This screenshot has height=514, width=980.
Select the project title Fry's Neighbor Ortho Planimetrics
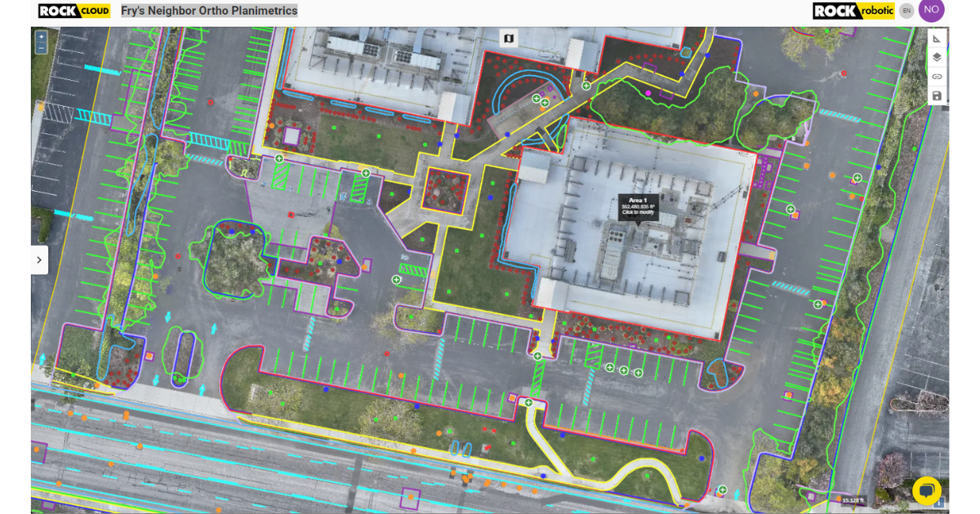209,11
